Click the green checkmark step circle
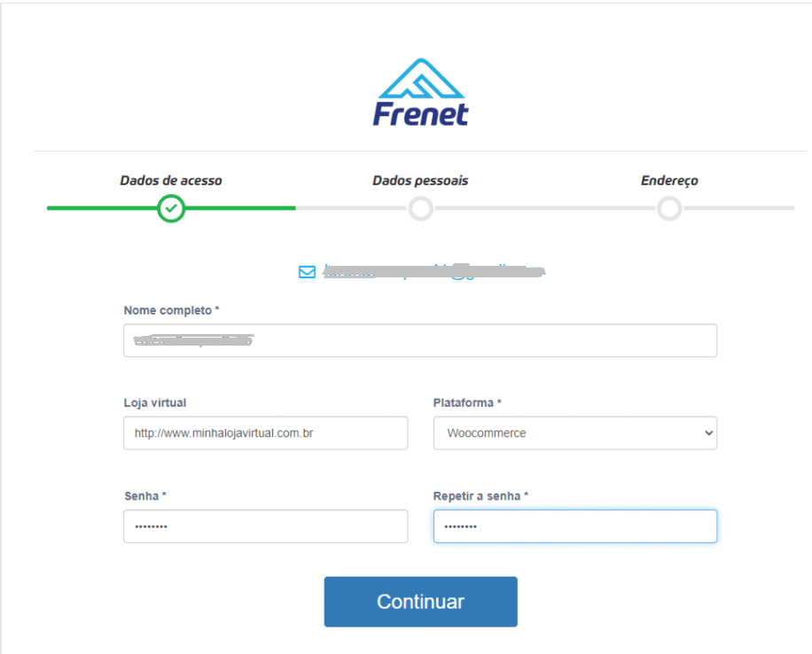Image resolution: width=812 pixels, height=654 pixels. [x=171, y=208]
